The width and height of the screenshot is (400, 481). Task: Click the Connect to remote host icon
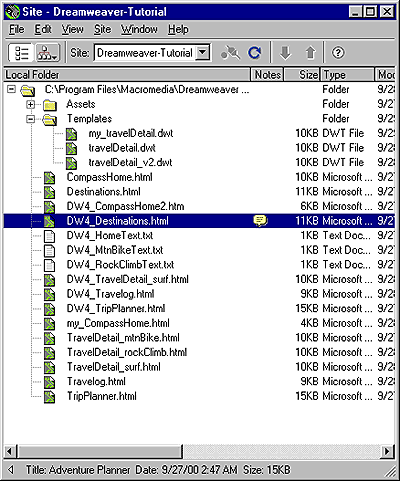click(x=230, y=53)
